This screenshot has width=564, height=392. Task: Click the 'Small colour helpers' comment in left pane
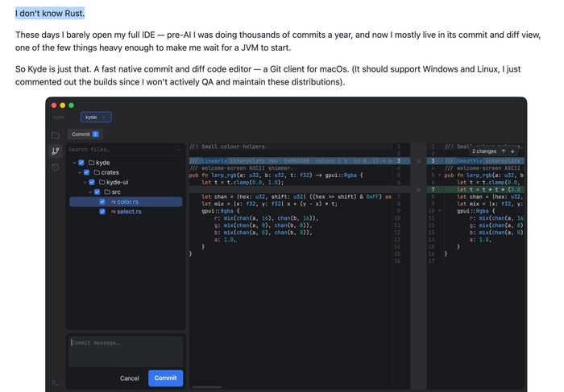[229, 146]
